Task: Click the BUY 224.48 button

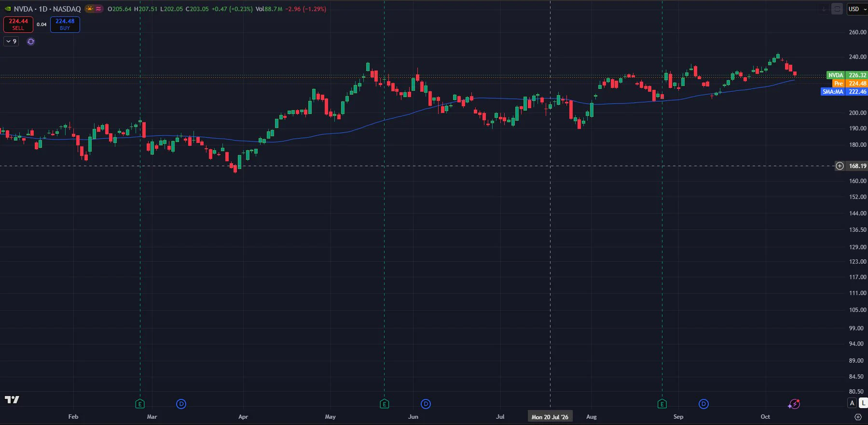Action: click(x=65, y=25)
